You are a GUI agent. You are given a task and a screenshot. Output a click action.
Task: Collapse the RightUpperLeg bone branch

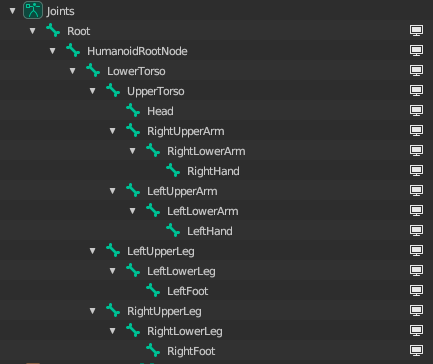[93, 311]
